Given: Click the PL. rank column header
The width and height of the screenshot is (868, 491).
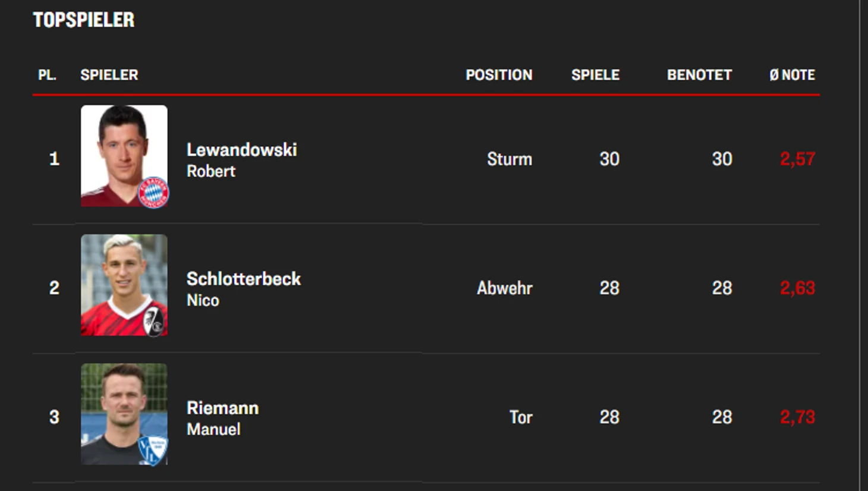Looking at the screenshot, I should (47, 75).
